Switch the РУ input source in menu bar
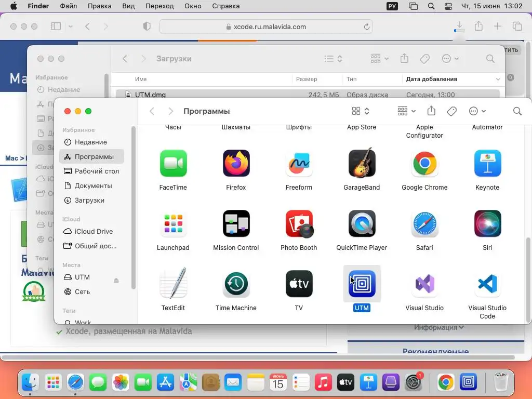The image size is (532, 399). click(392, 6)
